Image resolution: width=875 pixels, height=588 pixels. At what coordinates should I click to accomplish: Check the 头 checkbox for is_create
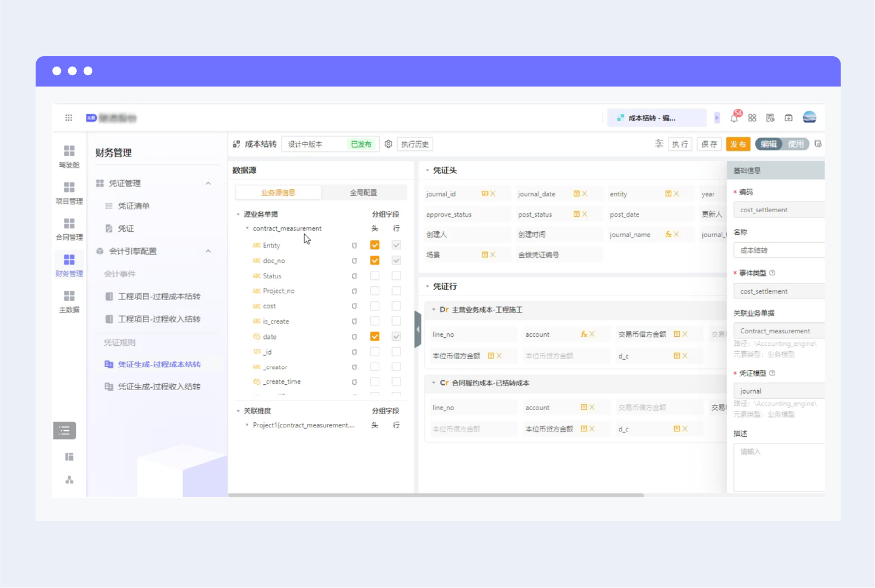375,321
